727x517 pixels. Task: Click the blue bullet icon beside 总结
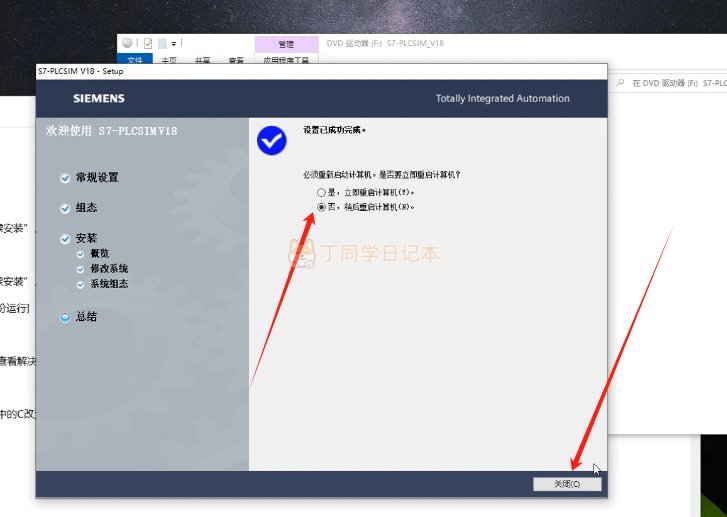click(x=65, y=317)
